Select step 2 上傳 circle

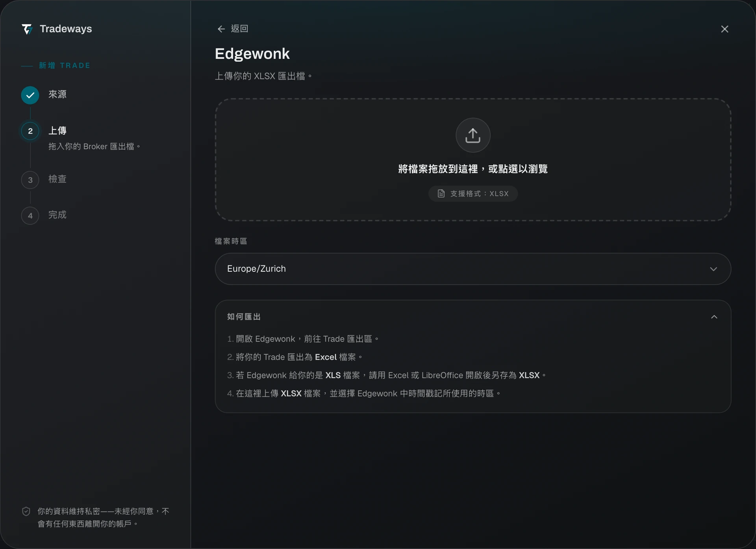tap(30, 131)
